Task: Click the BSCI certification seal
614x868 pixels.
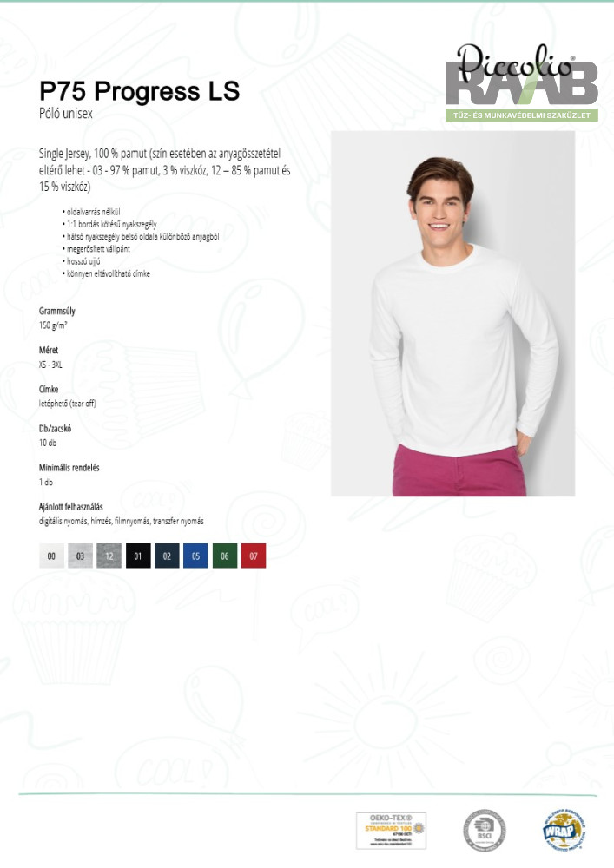Action: pos(485,830)
